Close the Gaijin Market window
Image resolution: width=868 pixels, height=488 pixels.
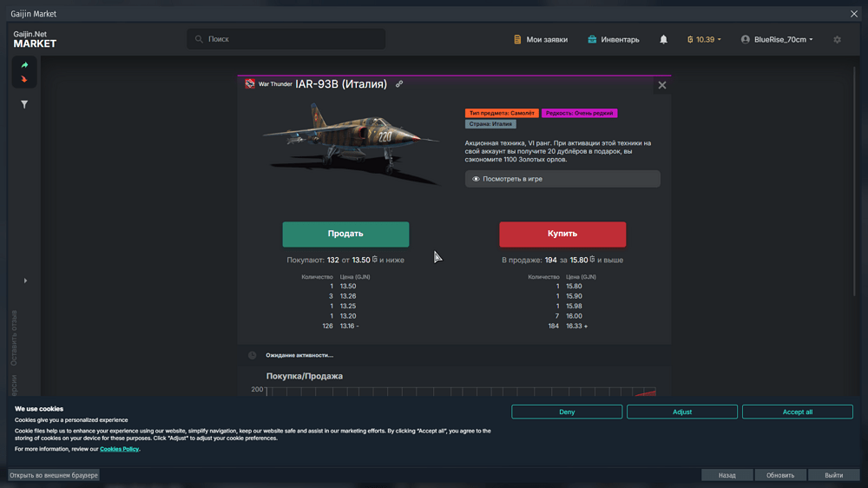click(854, 14)
